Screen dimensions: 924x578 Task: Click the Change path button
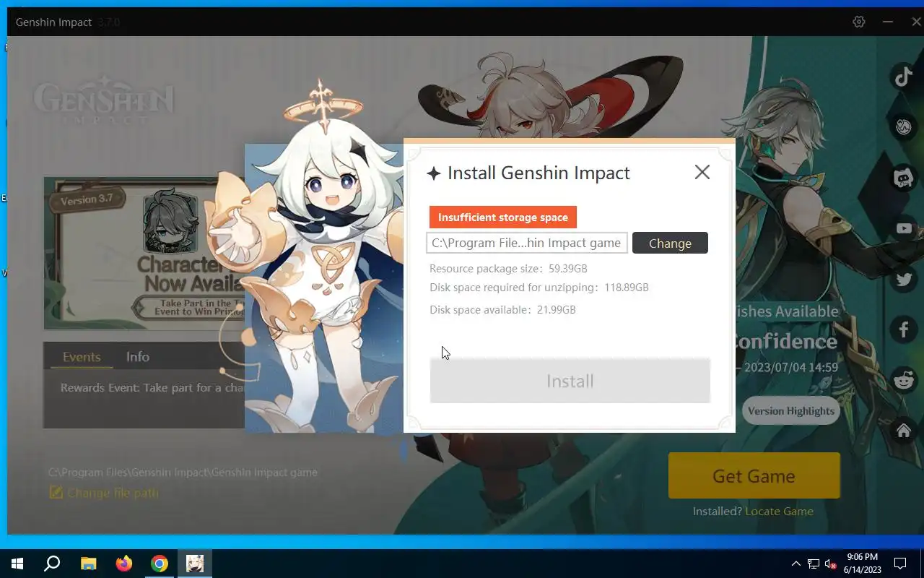(x=670, y=243)
